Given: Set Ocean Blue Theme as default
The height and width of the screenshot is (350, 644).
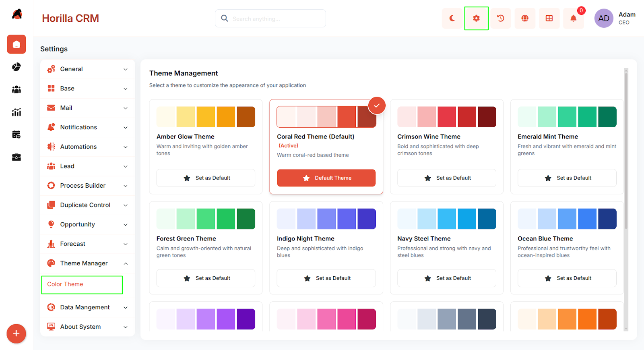Looking at the screenshot, I should (567, 278).
